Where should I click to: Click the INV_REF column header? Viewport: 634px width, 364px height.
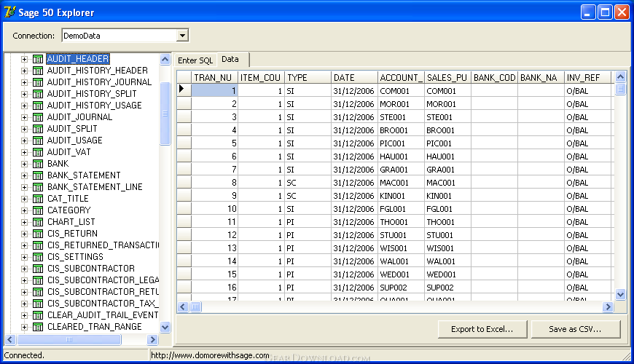click(x=588, y=78)
